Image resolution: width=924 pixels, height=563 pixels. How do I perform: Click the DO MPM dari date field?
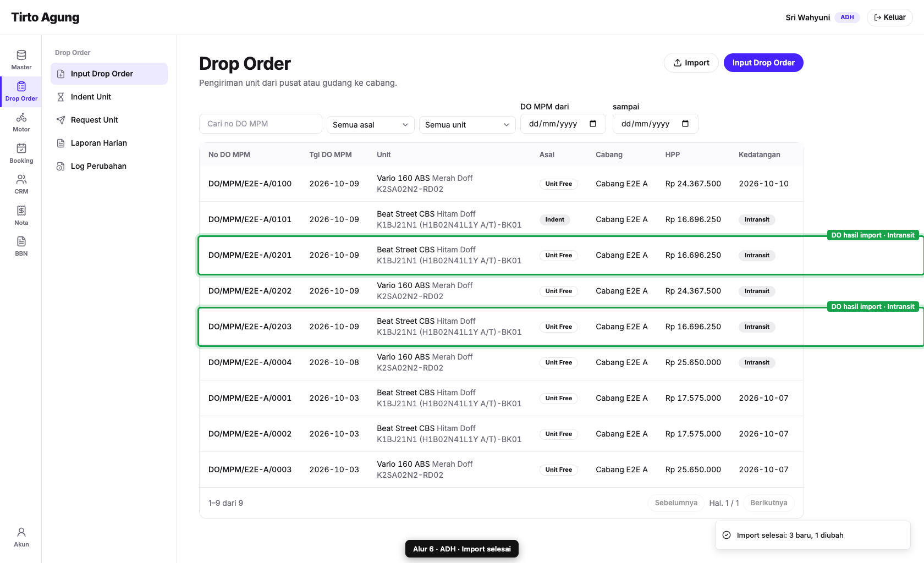pyautogui.click(x=563, y=124)
